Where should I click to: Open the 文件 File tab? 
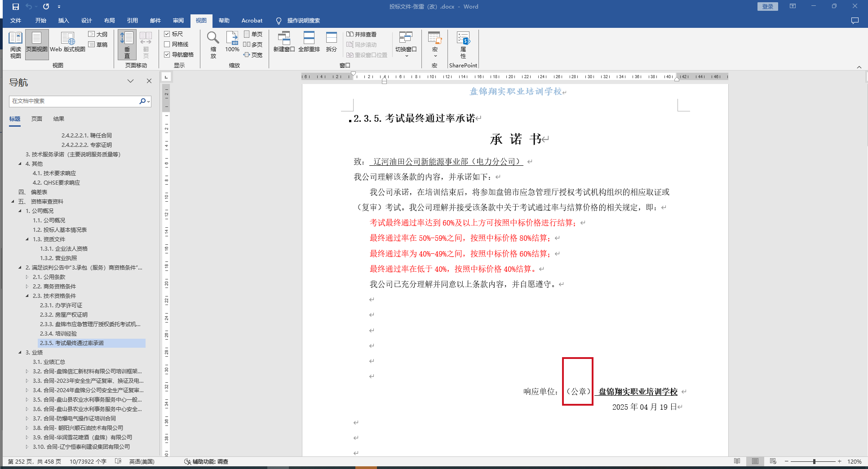click(x=16, y=21)
